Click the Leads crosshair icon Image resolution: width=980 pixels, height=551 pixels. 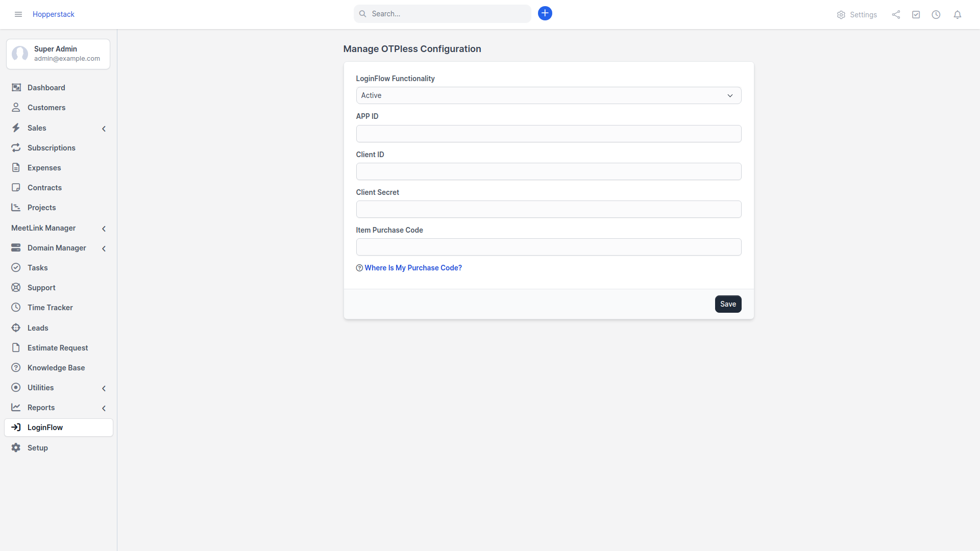[16, 328]
